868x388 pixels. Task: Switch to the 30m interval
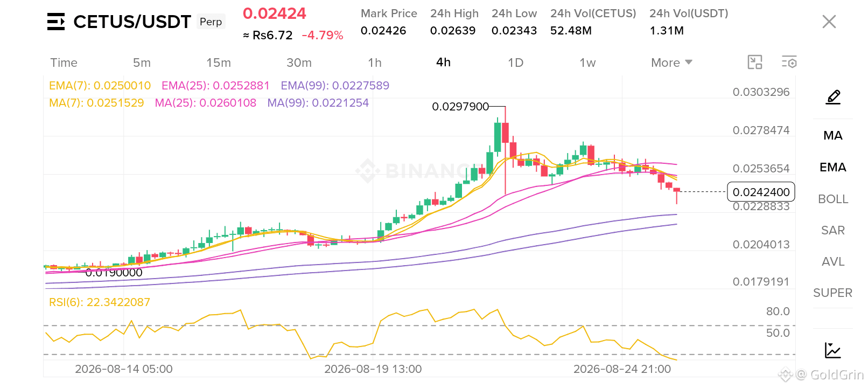tap(299, 63)
